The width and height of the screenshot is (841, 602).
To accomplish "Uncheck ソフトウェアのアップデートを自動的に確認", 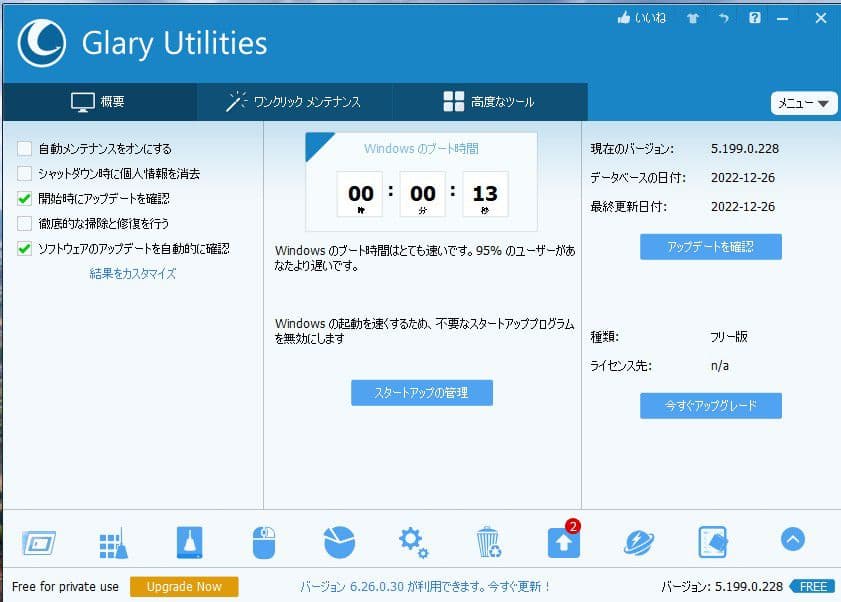I will pos(25,248).
